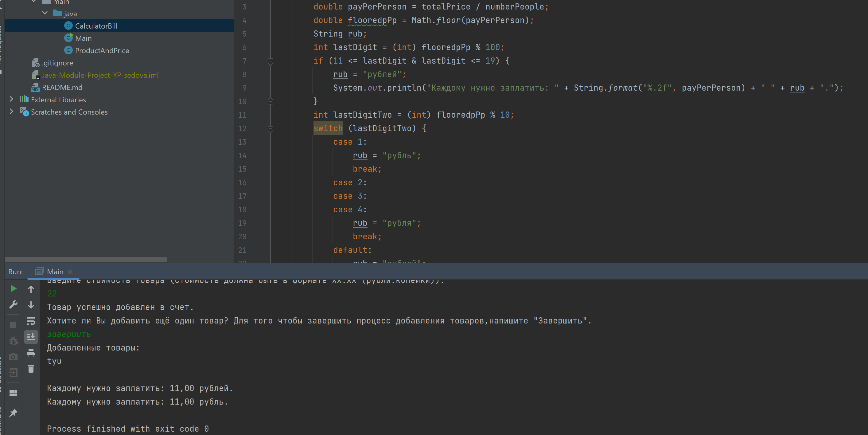The image size is (868, 435).
Task: Fold the if block at line 7
Action: [270, 61]
